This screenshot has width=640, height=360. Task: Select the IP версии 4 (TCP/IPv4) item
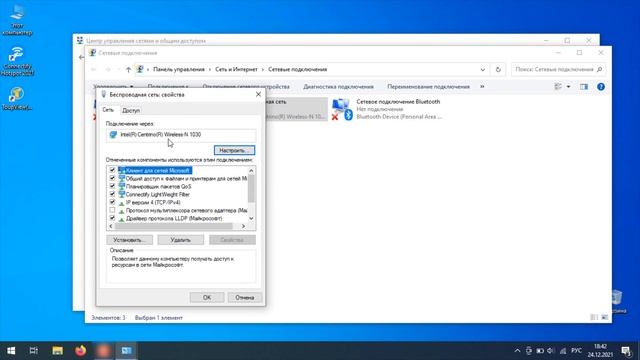click(x=153, y=202)
